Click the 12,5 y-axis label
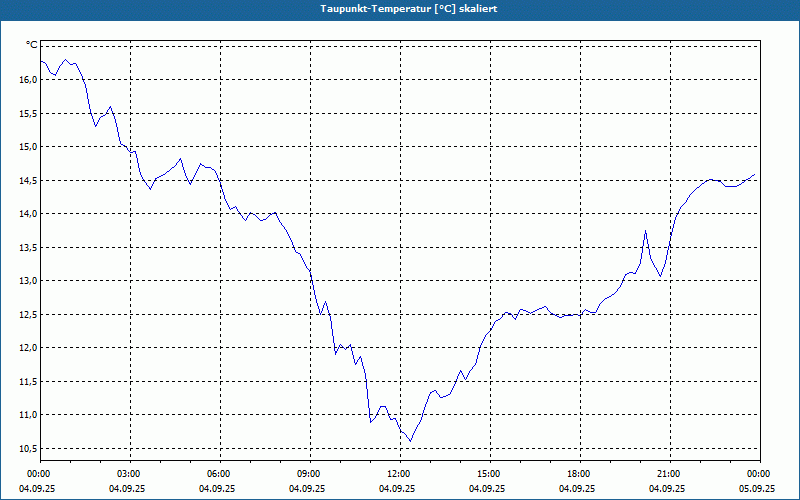The height and width of the screenshot is (500, 800). [29, 314]
